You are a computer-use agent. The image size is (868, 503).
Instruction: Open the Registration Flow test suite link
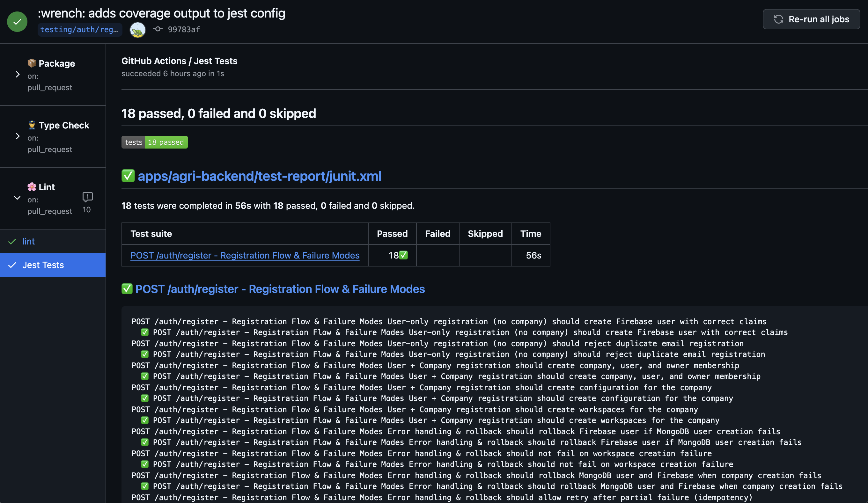245,255
